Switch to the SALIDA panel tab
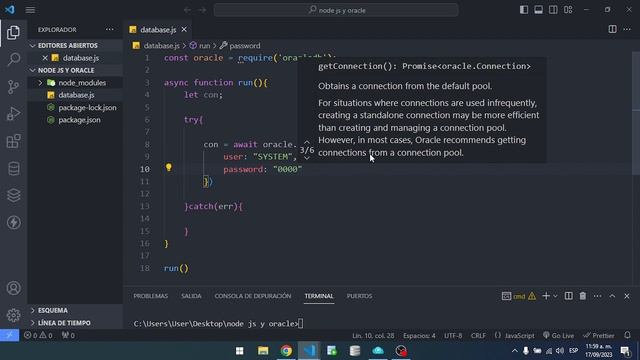 pos(191,296)
